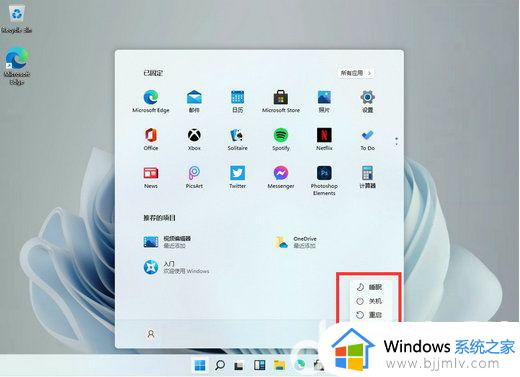Launch PicsArt

coord(194,177)
